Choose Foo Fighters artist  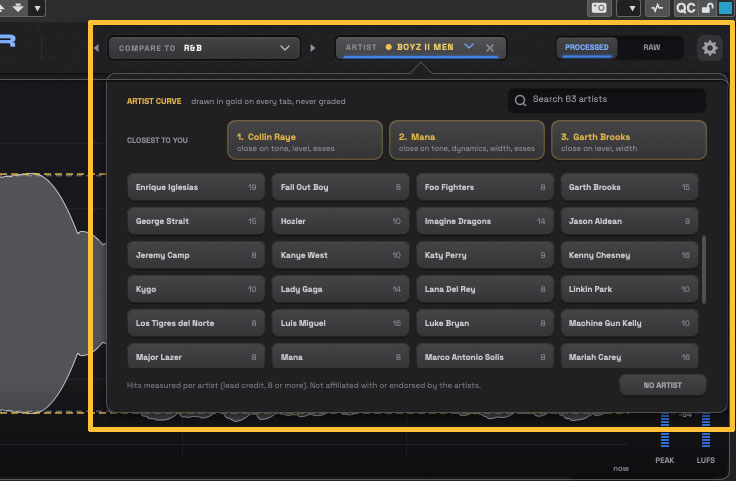484,187
